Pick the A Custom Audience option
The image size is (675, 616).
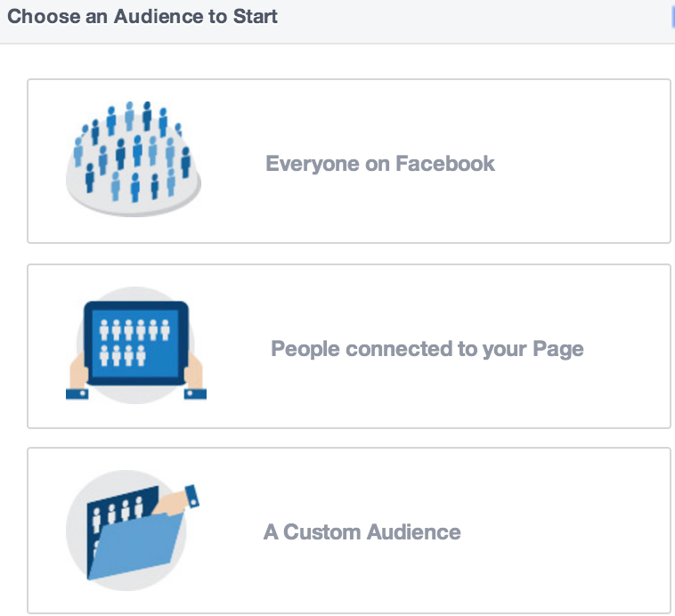pyautogui.click(x=349, y=531)
